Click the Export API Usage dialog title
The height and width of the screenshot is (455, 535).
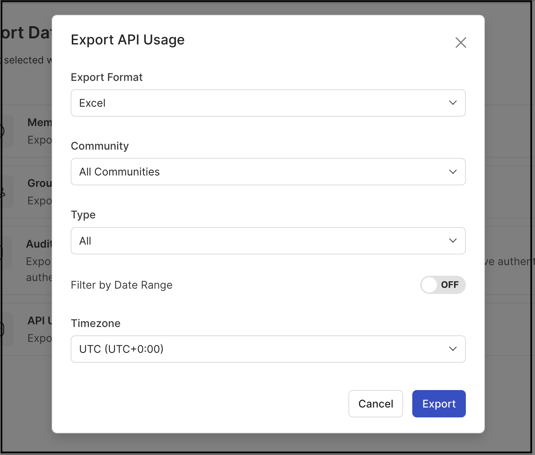point(128,40)
